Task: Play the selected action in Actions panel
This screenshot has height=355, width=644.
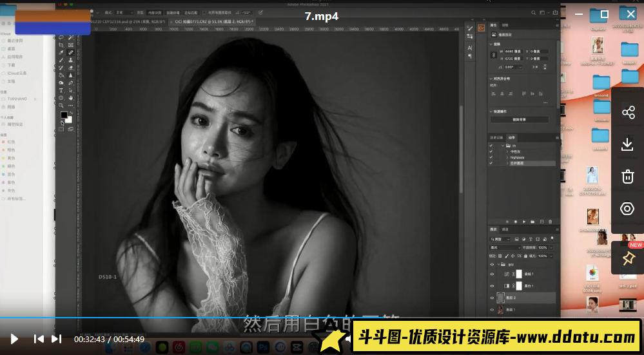Action: click(524, 222)
